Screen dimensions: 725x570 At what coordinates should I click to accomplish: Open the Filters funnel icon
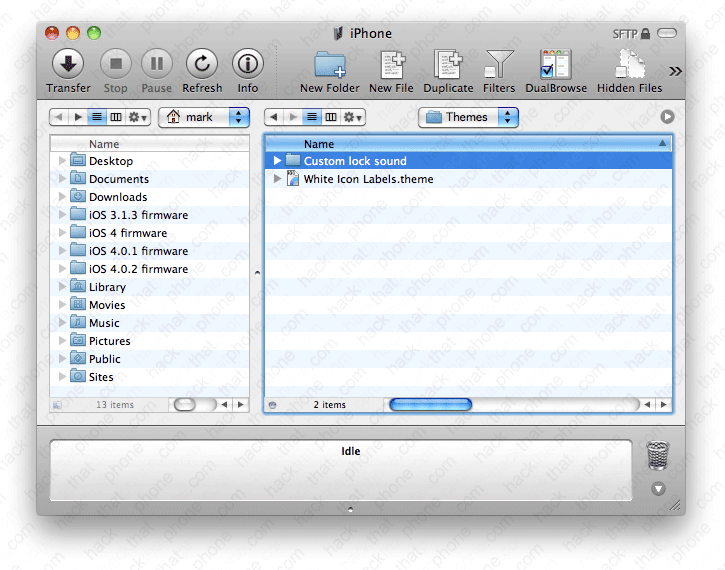tap(499, 65)
